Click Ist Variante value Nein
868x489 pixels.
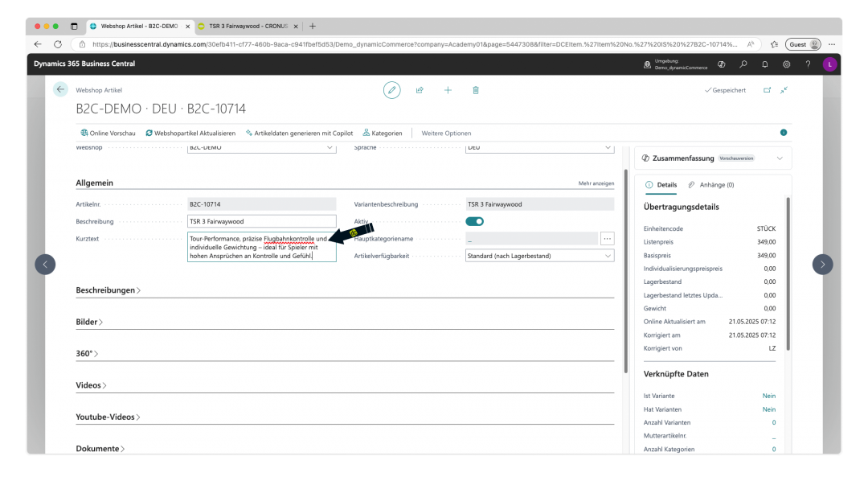pos(769,396)
